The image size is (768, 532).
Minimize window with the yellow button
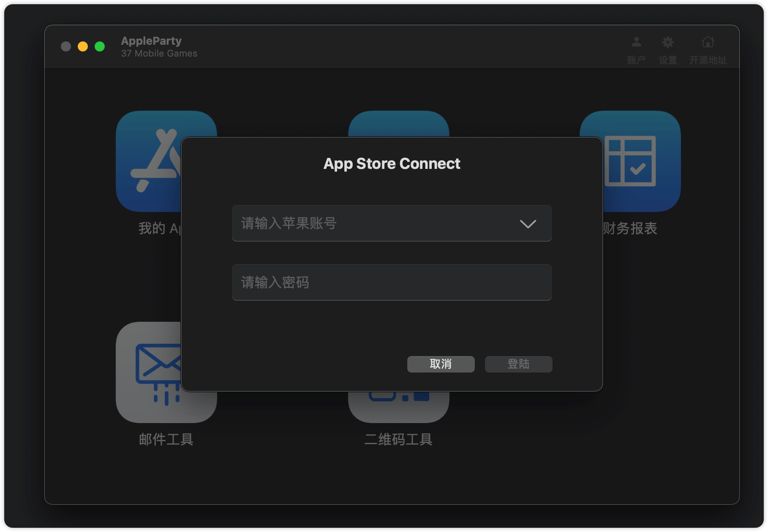pos(83,46)
